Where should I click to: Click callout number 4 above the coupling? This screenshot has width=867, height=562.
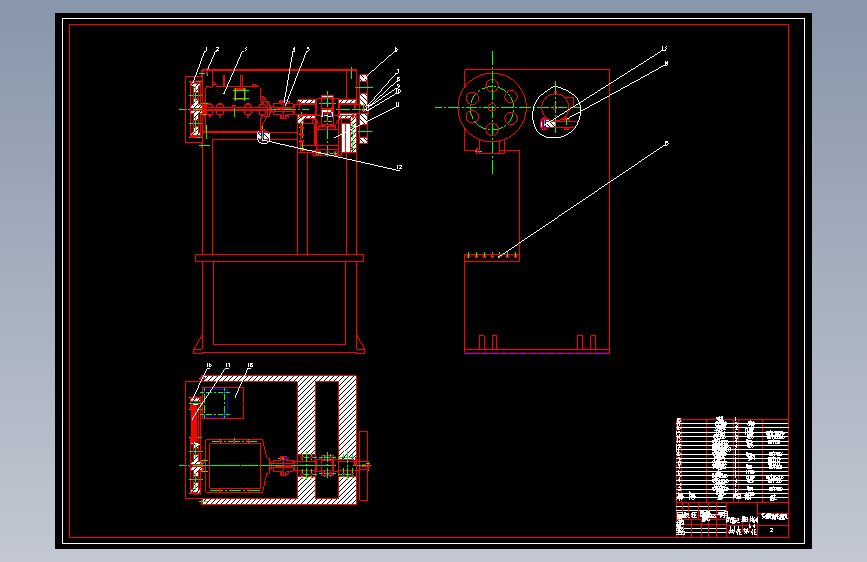tap(294, 50)
